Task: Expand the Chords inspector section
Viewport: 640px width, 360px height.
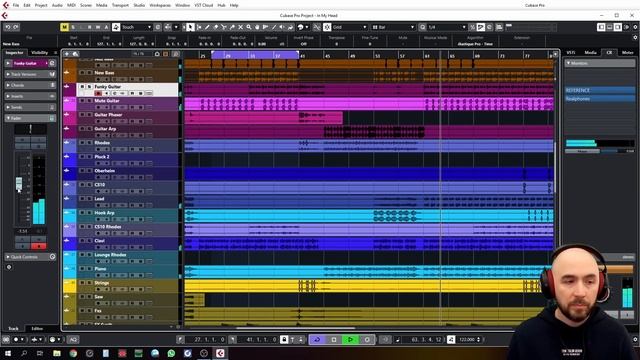Action: 30,85
